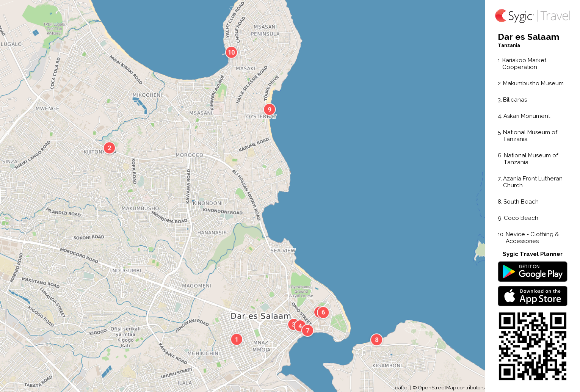The height and width of the screenshot is (392, 580).
Task: Choose Askari Monument list entry
Action: [x=524, y=116]
